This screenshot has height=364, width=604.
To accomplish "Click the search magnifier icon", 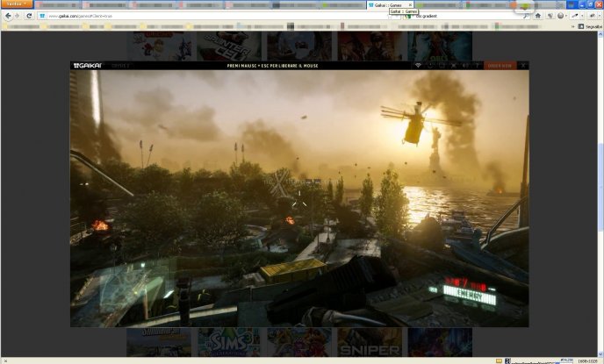I will (x=526, y=16).
